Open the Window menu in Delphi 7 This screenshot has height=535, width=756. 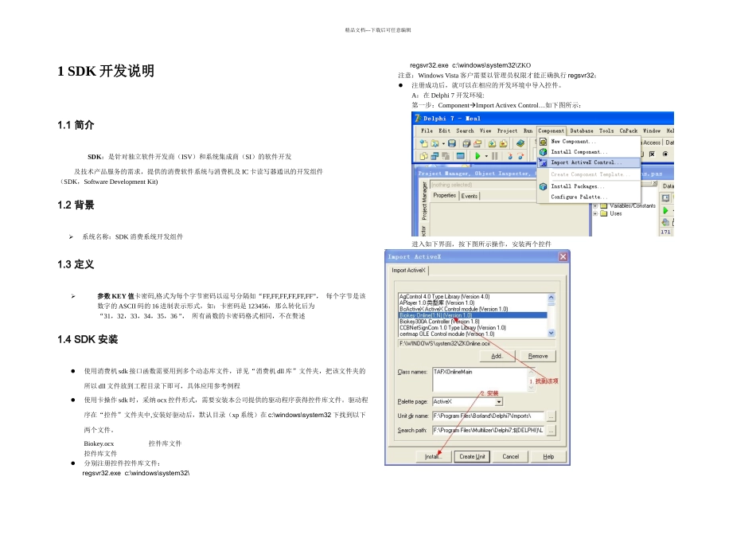click(652, 131)
